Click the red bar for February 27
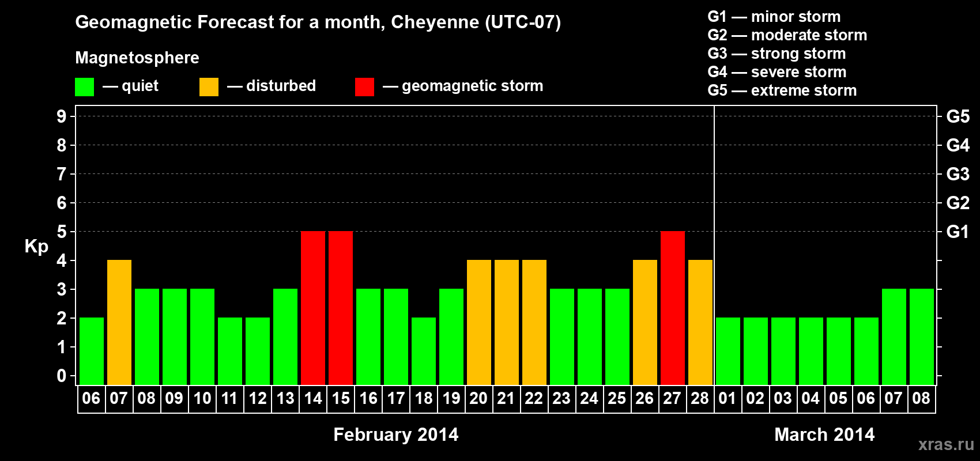Screen dimensions: 980x461 click(x=673, y=308)
